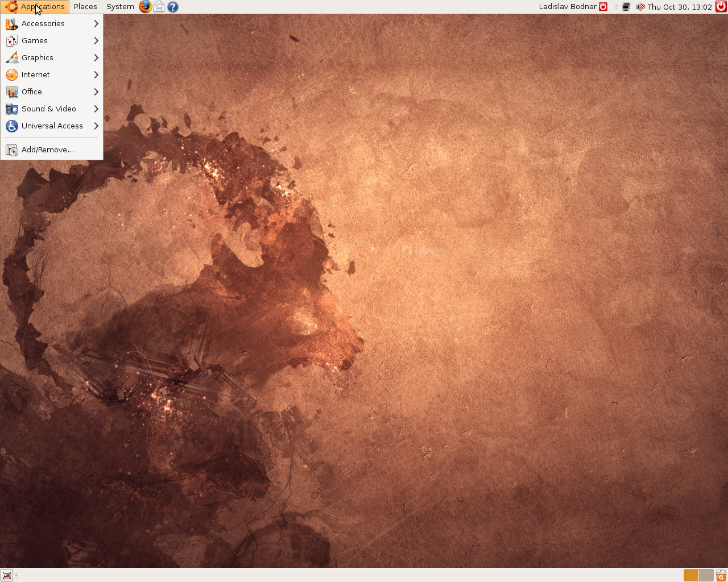Open the Places menu
This screenshot has height=582, width=728.
tap(85, 7)
